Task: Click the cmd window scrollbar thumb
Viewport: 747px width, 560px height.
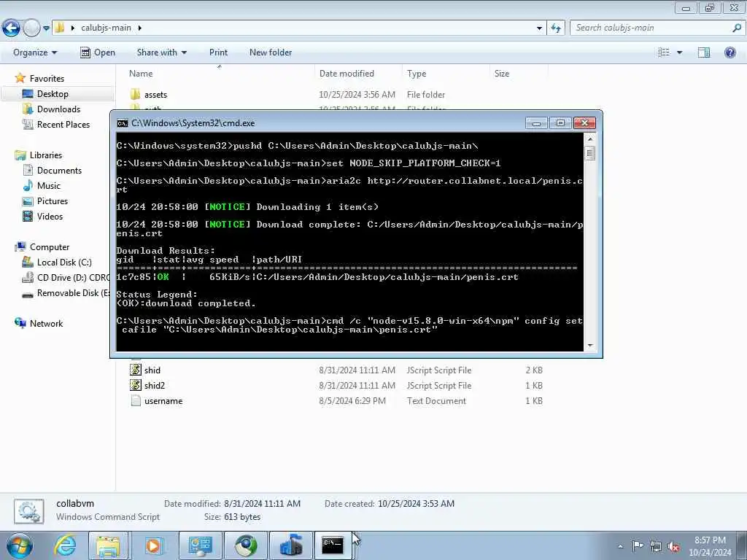Action: tap(589, 153)
